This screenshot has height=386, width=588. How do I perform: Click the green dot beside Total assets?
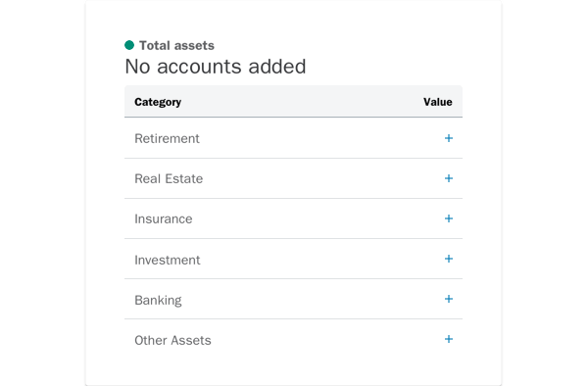click(x=129, y=45)
